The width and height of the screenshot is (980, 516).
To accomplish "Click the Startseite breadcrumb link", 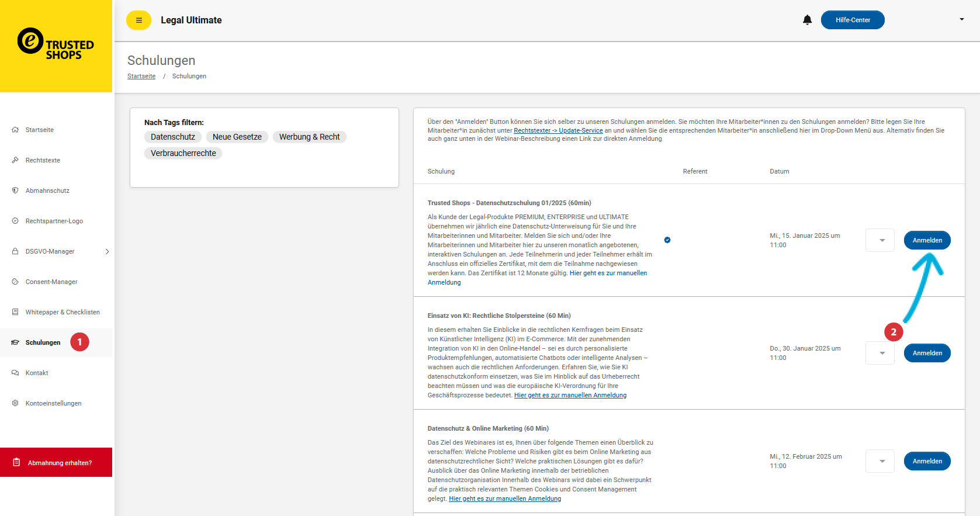I will click(x=141, y=76).
